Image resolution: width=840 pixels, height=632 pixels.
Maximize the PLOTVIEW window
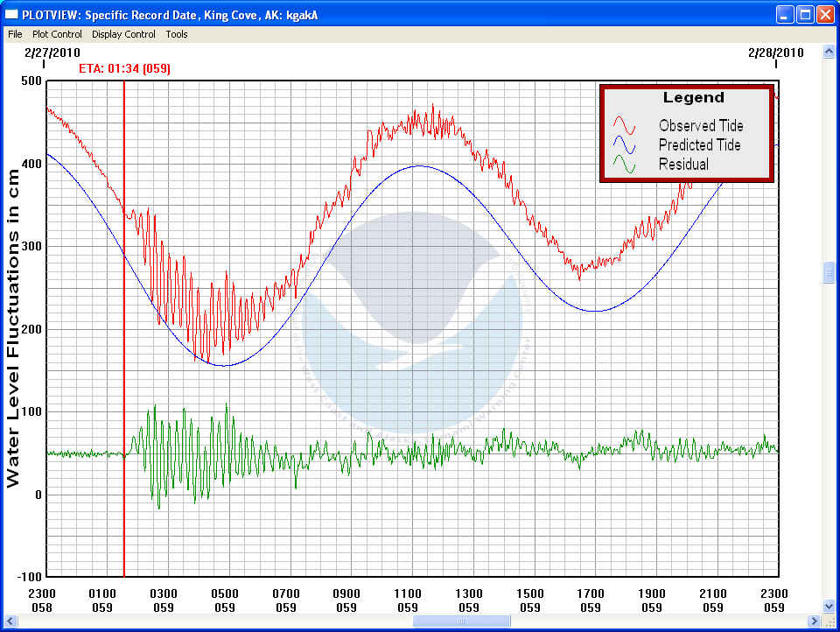point(805,15)
